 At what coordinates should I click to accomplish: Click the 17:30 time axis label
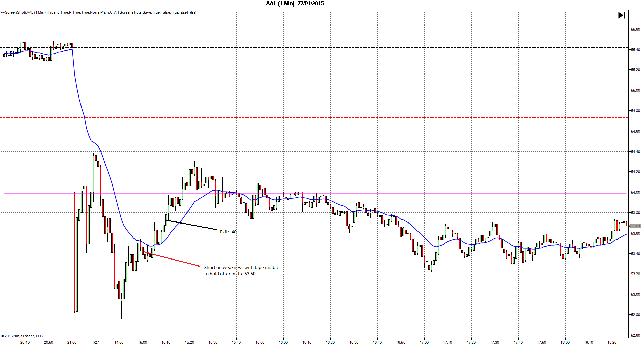[x=494, y=342]
